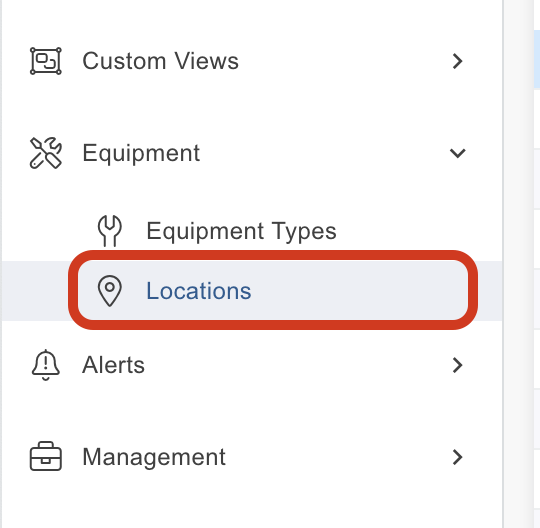
Task: Go to Equipment Types submenu link
Action: coord(241,231)
